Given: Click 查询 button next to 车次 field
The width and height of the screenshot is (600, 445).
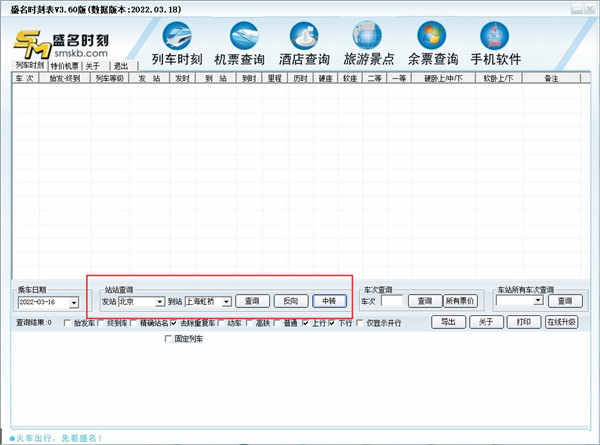Looking at the screenshot, I should (425, 301).
